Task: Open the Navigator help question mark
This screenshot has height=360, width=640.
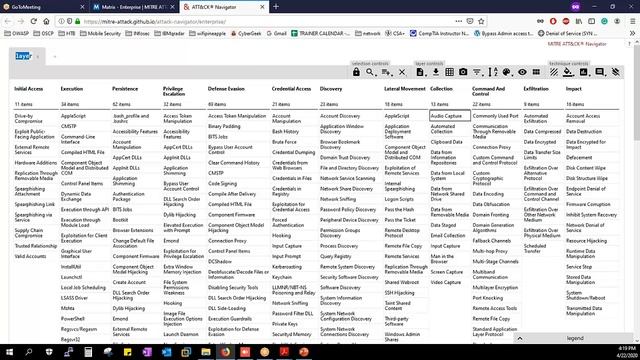Action: [x=629, y=44]
